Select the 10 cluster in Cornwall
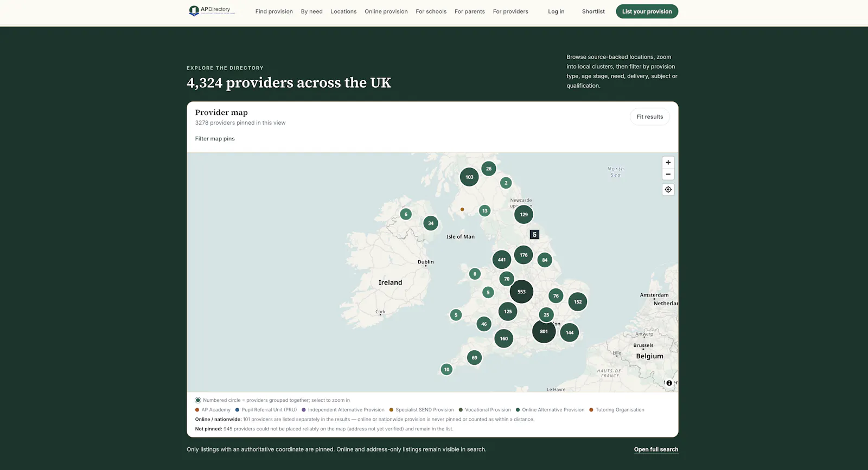 pyautogui.click(x=446, y=369)
